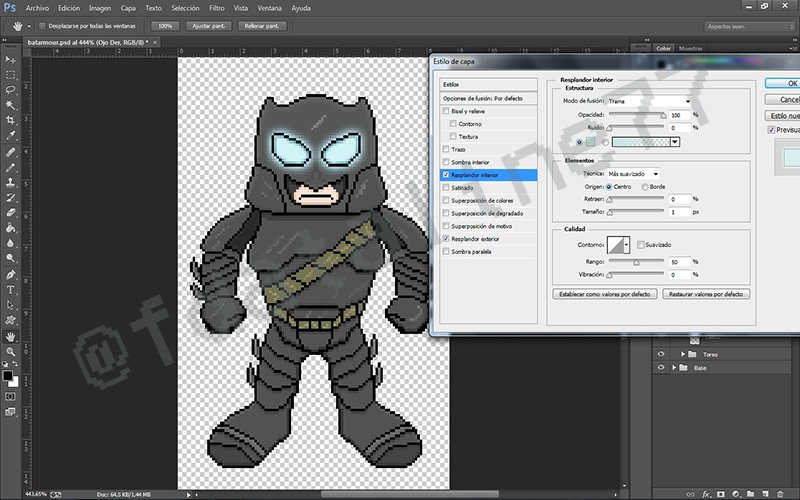Select the Clone Stamp tool
Image resolution: width=800 pixels, height=500 pixels.
tap(10, 182)
